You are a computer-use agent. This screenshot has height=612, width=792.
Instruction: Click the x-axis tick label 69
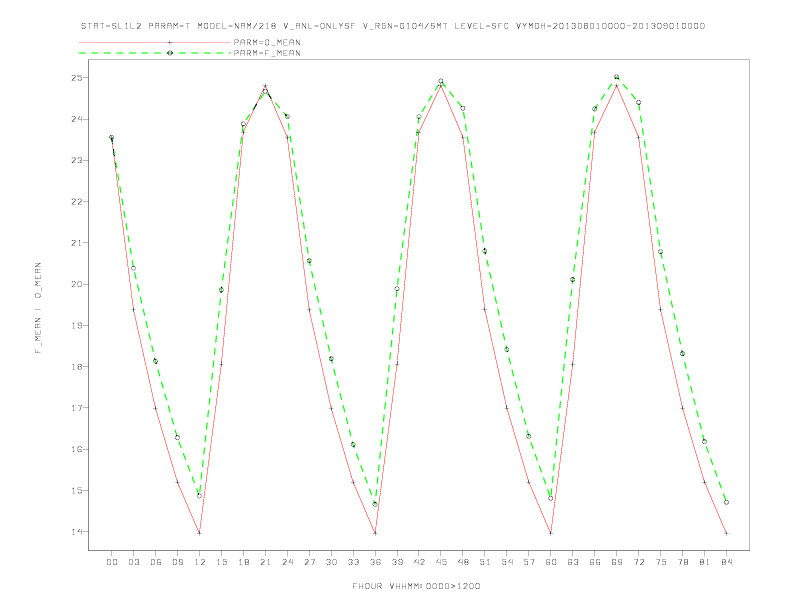(617, 562)
